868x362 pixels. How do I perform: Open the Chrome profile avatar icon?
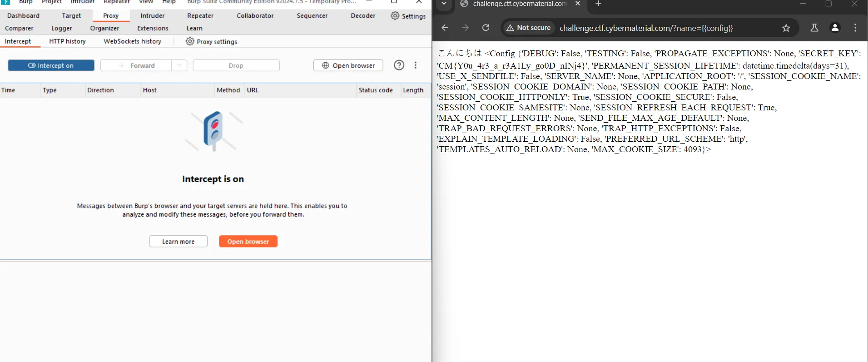pos(835,28)
